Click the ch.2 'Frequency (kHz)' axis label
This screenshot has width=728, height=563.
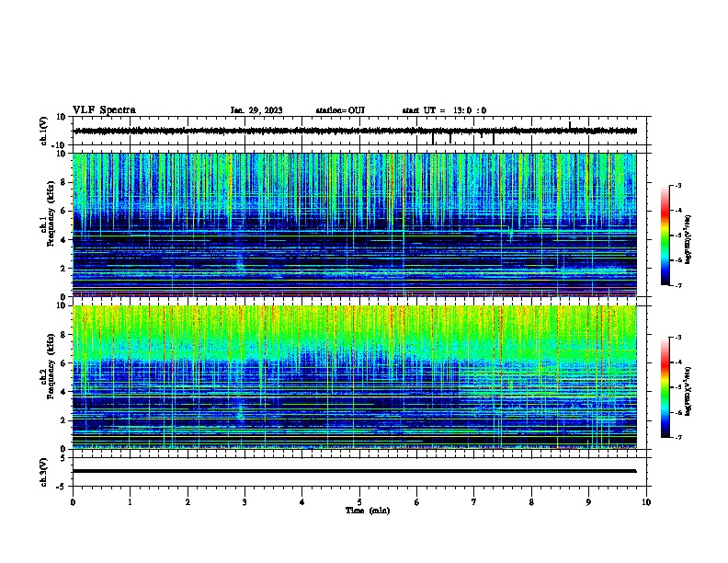(51, 366)
